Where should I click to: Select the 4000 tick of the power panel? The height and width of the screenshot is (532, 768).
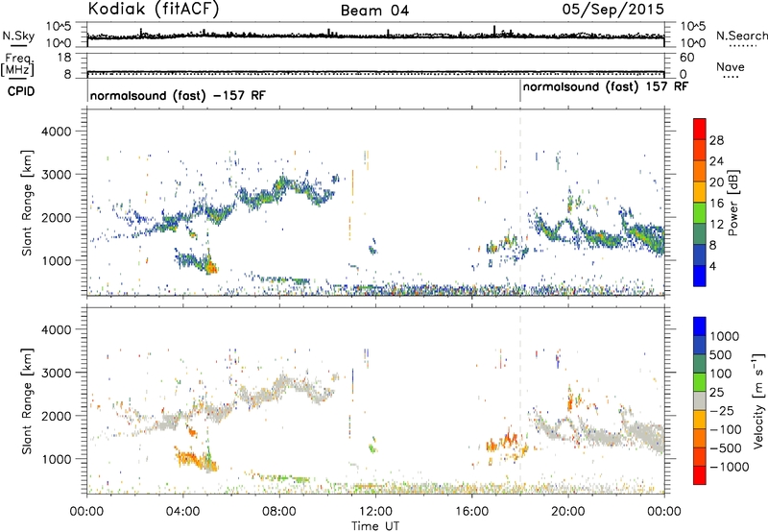click(x=56, y=132)
